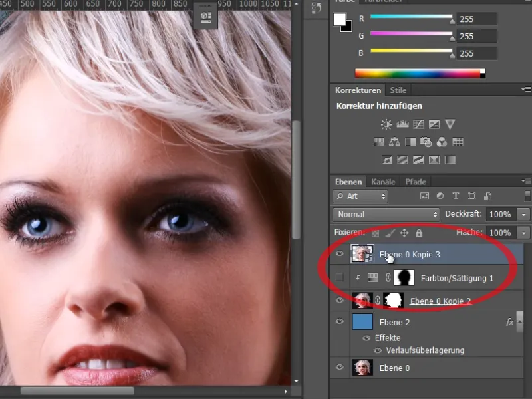This screenshot has width=532, height=399.
Task: Switch to the Stile tab
Action: point(398,90)
